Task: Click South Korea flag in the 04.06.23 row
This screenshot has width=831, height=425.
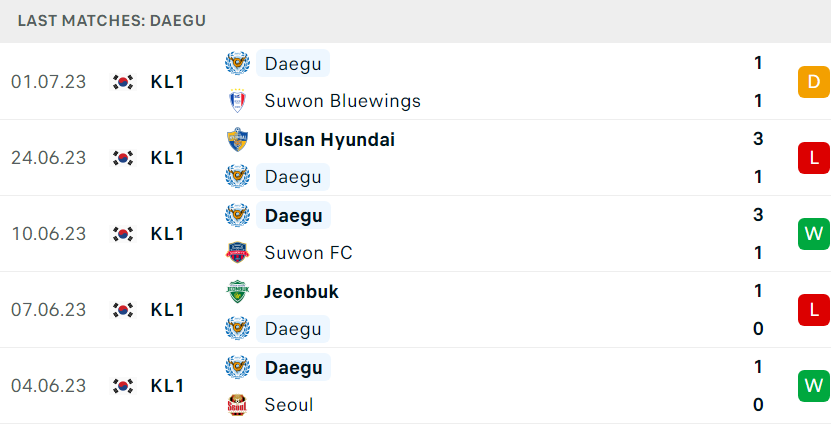Action: click(x=123, y=386)
